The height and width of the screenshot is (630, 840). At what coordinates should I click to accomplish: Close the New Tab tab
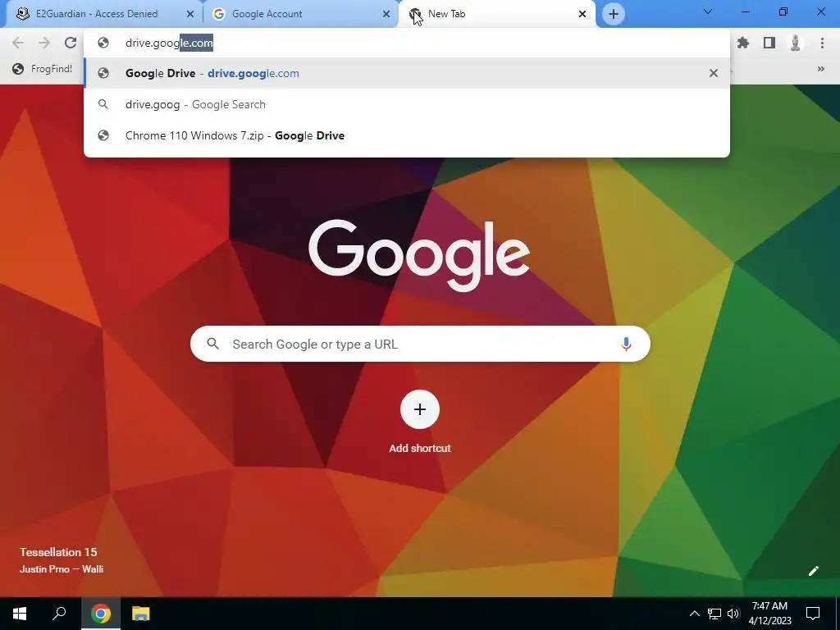tap(582, 14)
